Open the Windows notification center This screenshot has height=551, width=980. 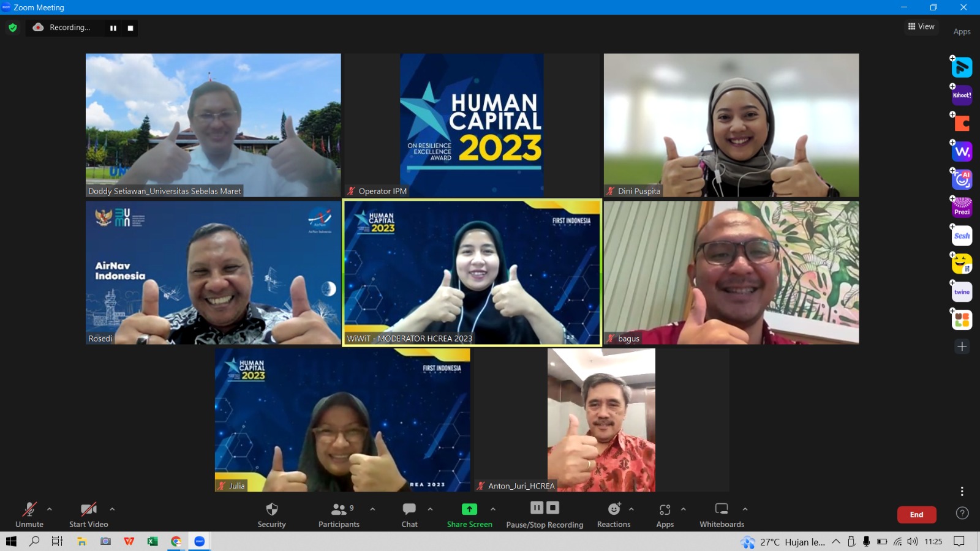959,541
